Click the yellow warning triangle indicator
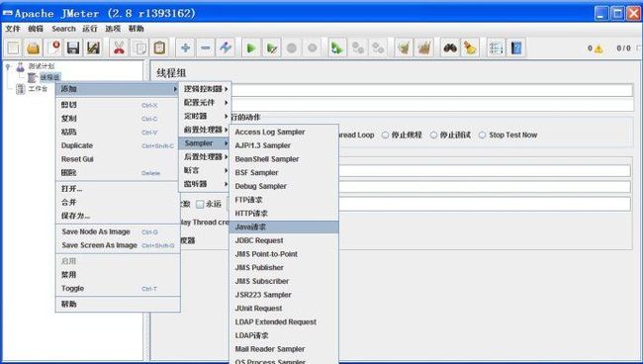Viewport: 643px width, 364px height. tap(598, 48)
